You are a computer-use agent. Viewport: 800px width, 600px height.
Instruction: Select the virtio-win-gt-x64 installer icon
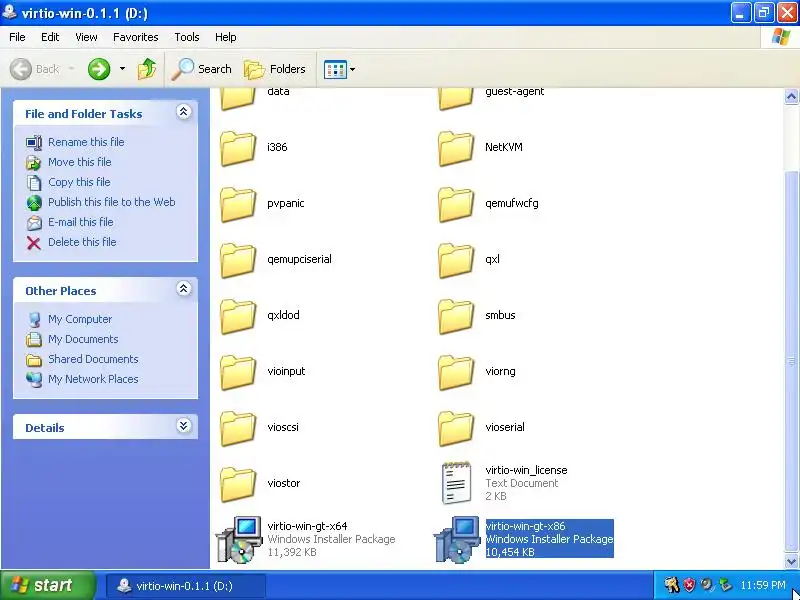pos(239,539)
